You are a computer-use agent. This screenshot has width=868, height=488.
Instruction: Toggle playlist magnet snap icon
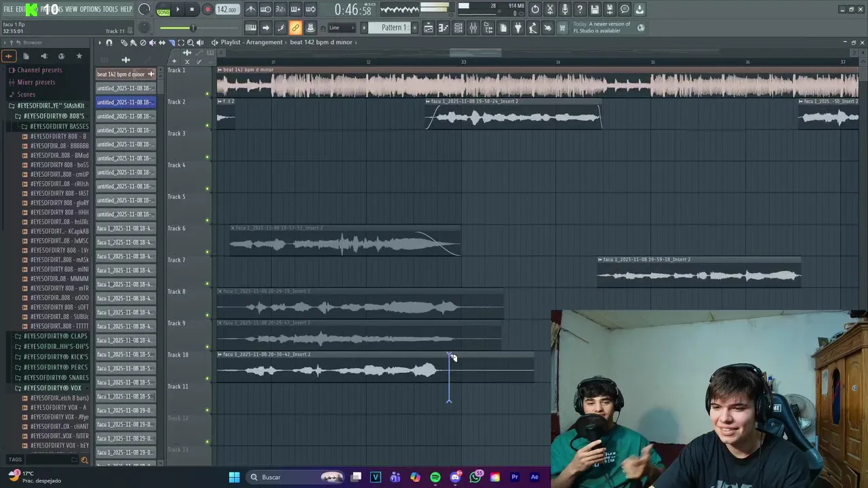pos(108,42)
